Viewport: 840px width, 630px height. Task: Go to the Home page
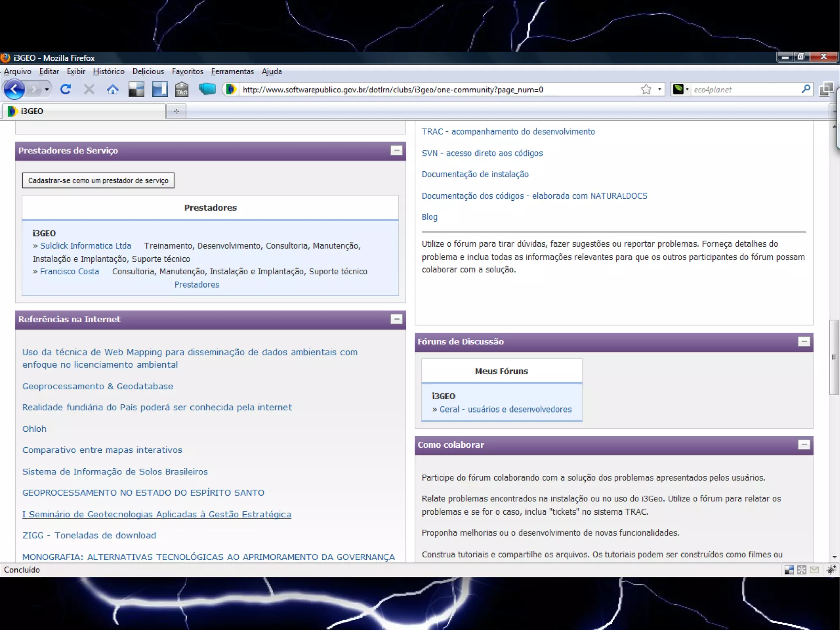point(112,89)
